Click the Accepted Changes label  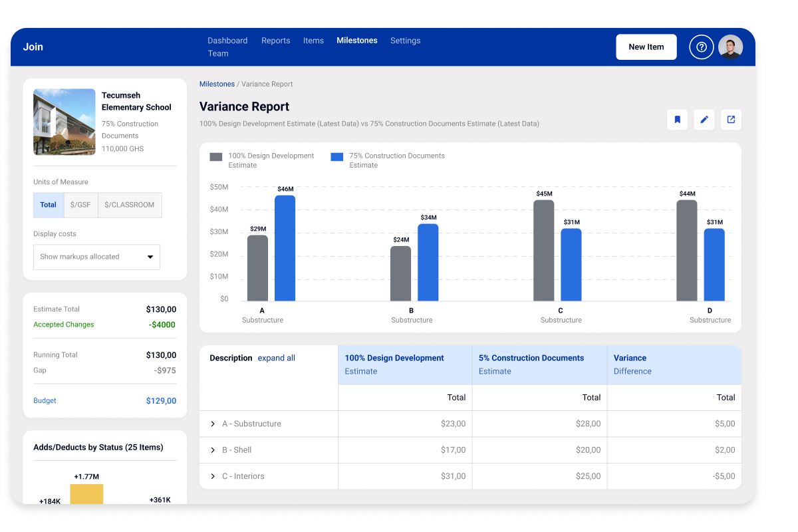(64, 325)
